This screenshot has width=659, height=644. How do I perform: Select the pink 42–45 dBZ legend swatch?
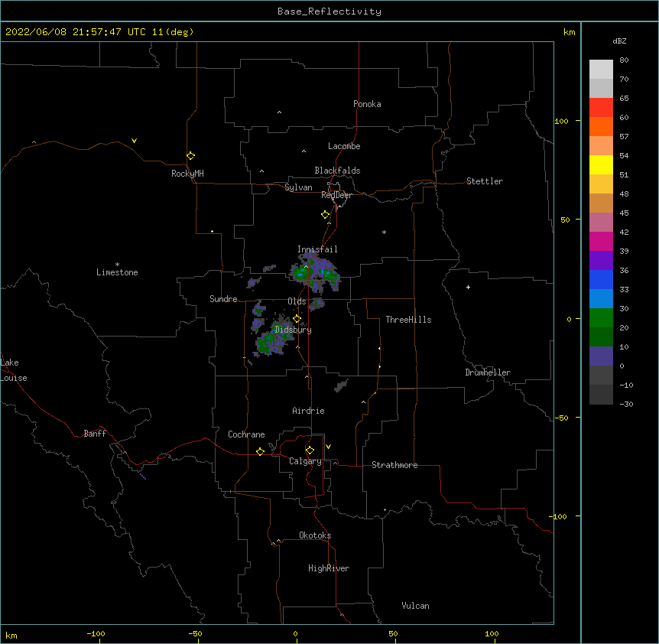(601, 223)
